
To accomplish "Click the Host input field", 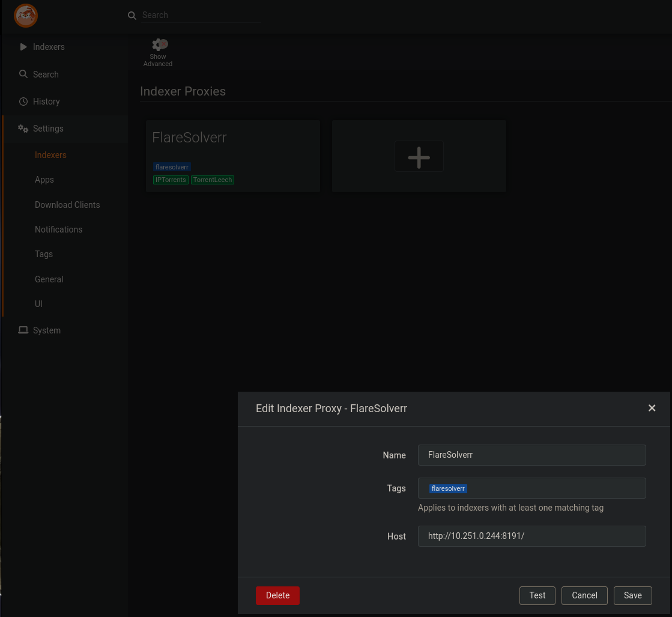I will click(532, 536).
